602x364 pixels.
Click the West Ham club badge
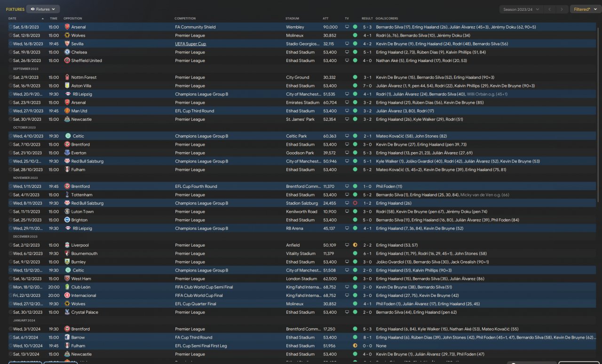tap(67, 279)
